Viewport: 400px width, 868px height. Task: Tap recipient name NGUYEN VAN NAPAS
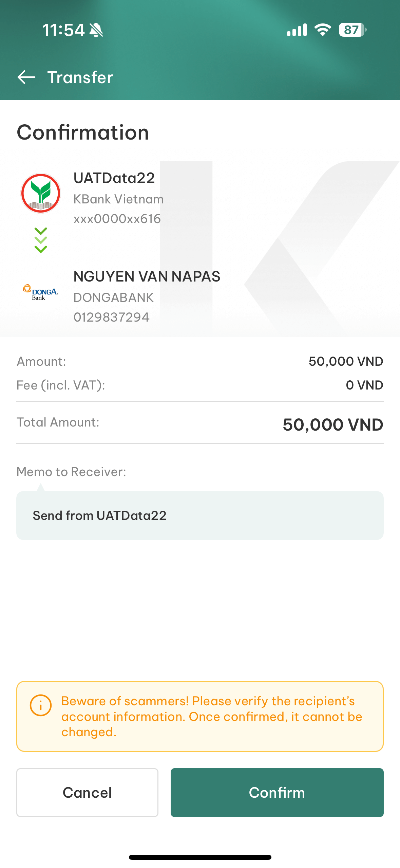click(x=147, y=276)
